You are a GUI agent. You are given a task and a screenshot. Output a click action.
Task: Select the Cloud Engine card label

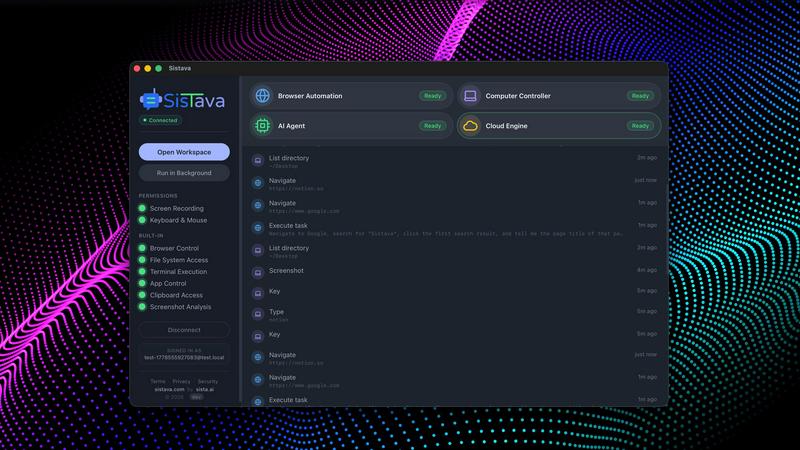tap(507, 126)
